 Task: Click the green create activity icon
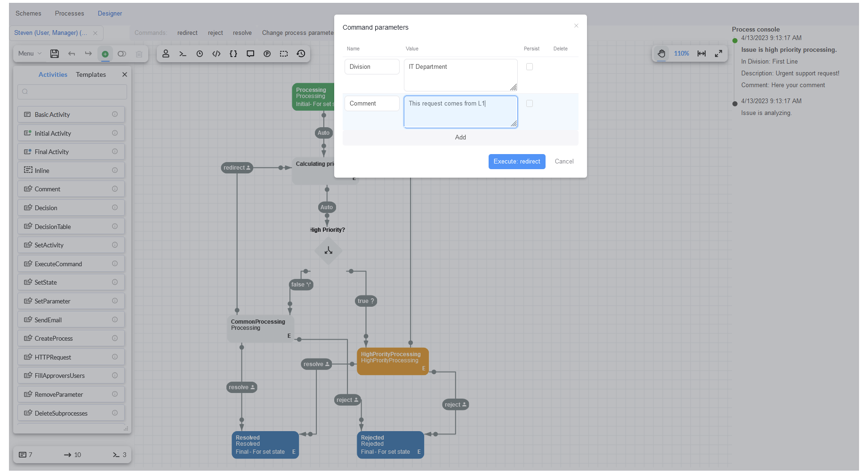tap(105, 54)
